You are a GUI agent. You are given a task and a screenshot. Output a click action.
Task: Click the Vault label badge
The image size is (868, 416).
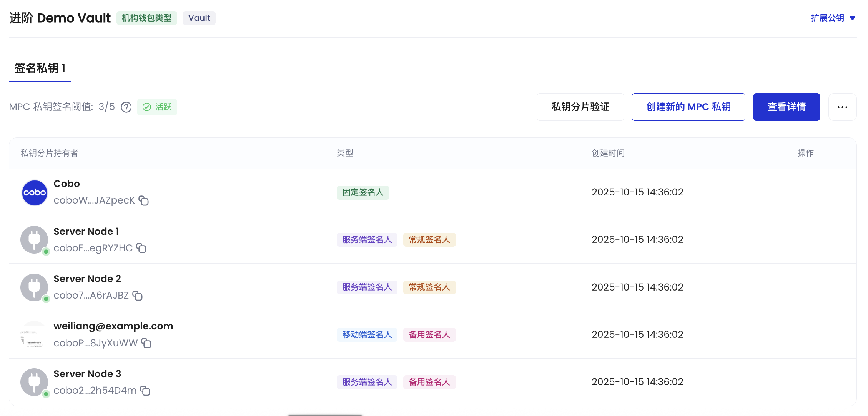pyautogui.click(x=199, y=18)
